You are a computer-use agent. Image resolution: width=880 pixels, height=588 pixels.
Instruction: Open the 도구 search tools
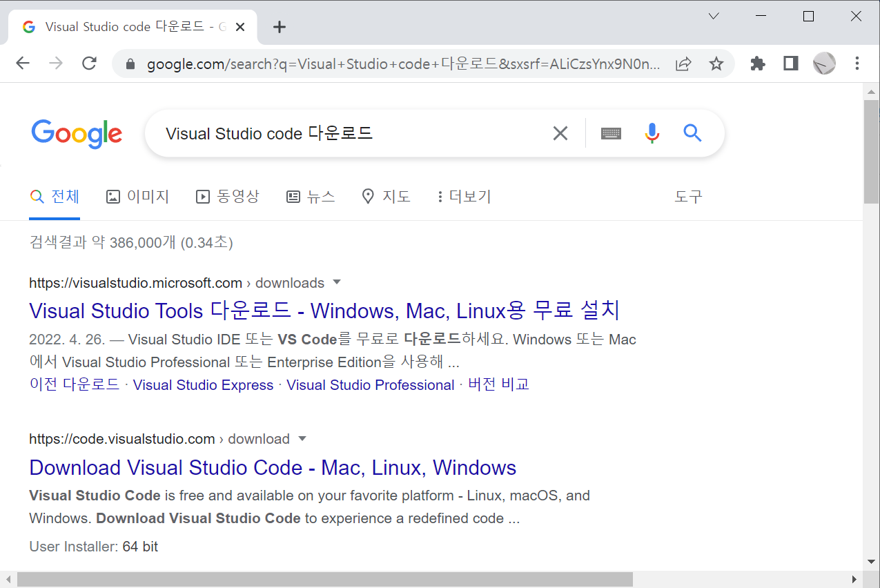pos(688,197)
